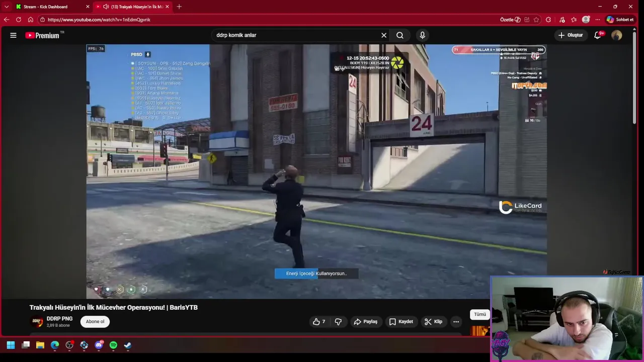Open the Paylaş share dialog
Image resolution: width=644 pixels, height=362 pixels.
click(366, 322)
